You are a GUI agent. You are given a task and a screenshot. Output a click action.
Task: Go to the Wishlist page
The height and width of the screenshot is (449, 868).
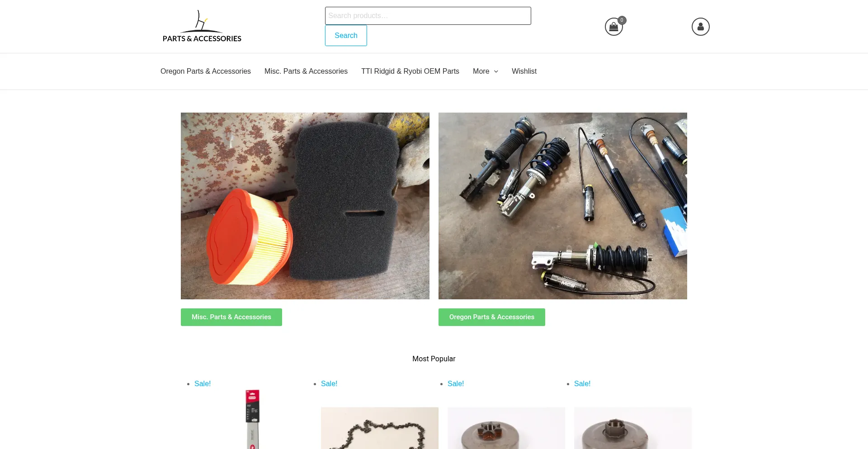tap(524, 71)
